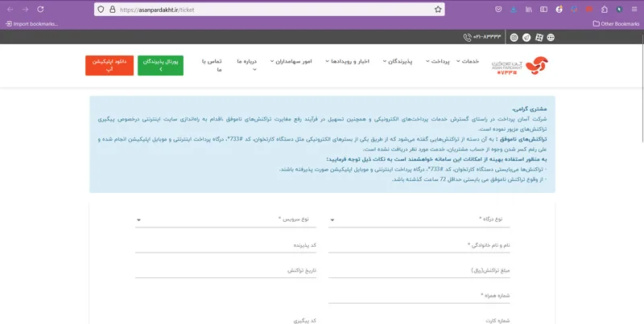Open the Firefox hamburger application menu
The image size is (644, 324).
634,10
